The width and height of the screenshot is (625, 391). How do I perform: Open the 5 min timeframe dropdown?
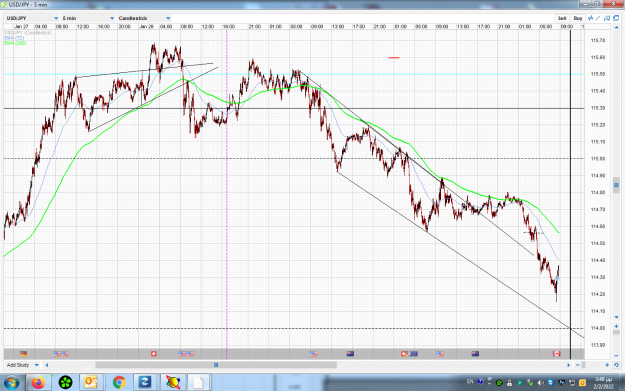coord(88,18)
